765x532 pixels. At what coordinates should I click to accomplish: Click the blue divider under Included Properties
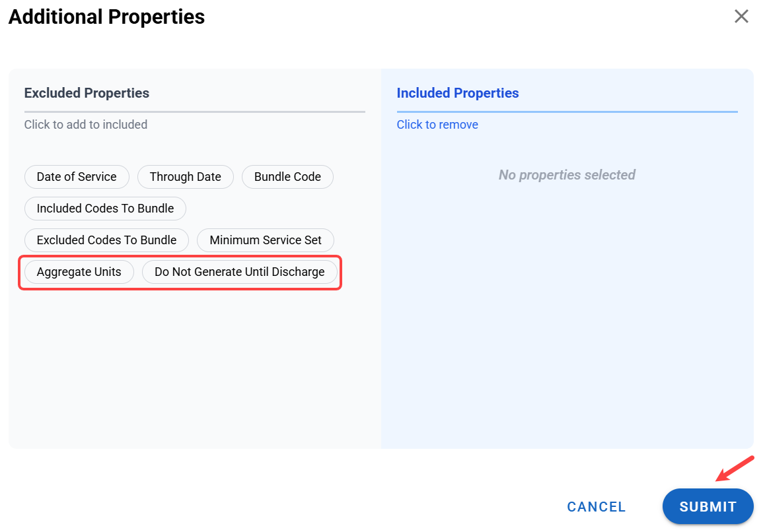567,112
